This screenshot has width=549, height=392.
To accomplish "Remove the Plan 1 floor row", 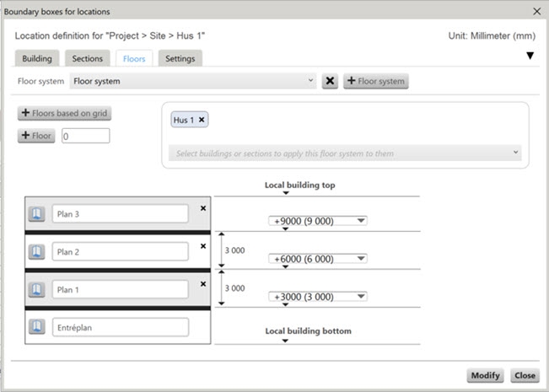I will coord(203,284).
